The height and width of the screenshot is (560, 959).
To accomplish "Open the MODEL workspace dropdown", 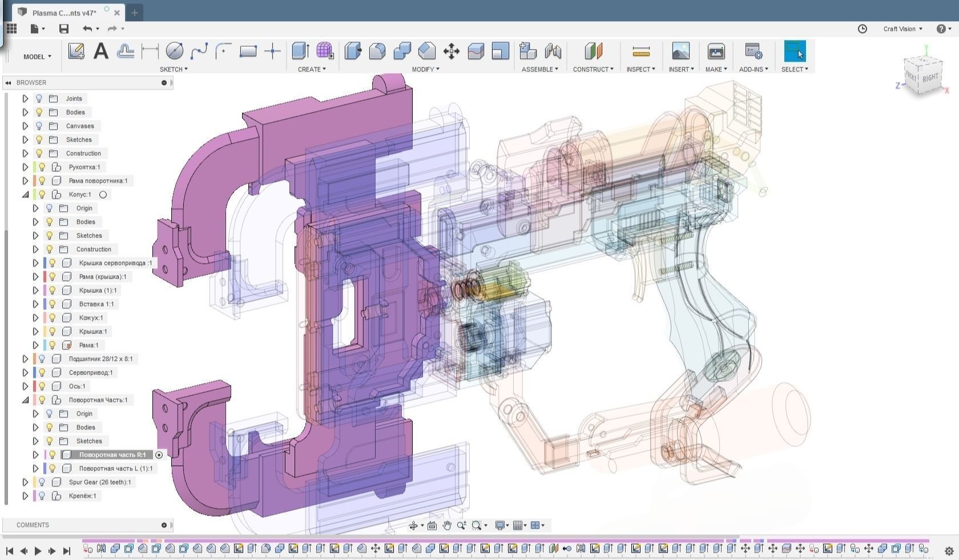I will (x=37, y=57).
